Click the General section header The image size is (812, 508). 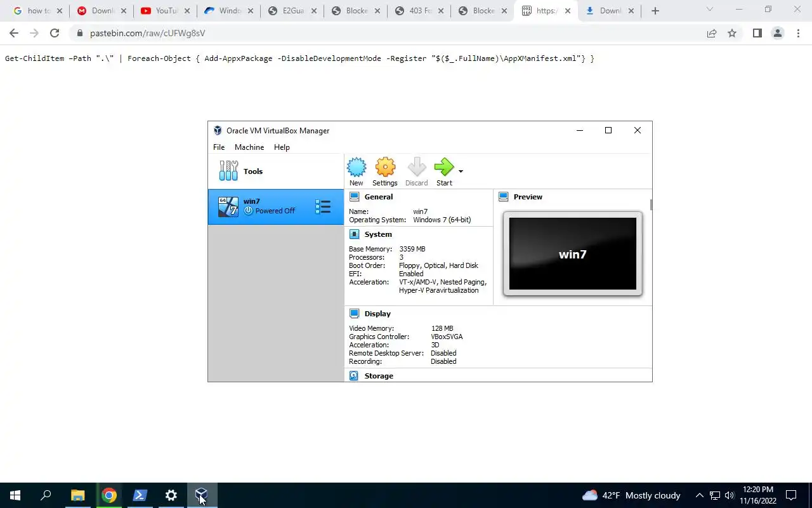point(379,197)
